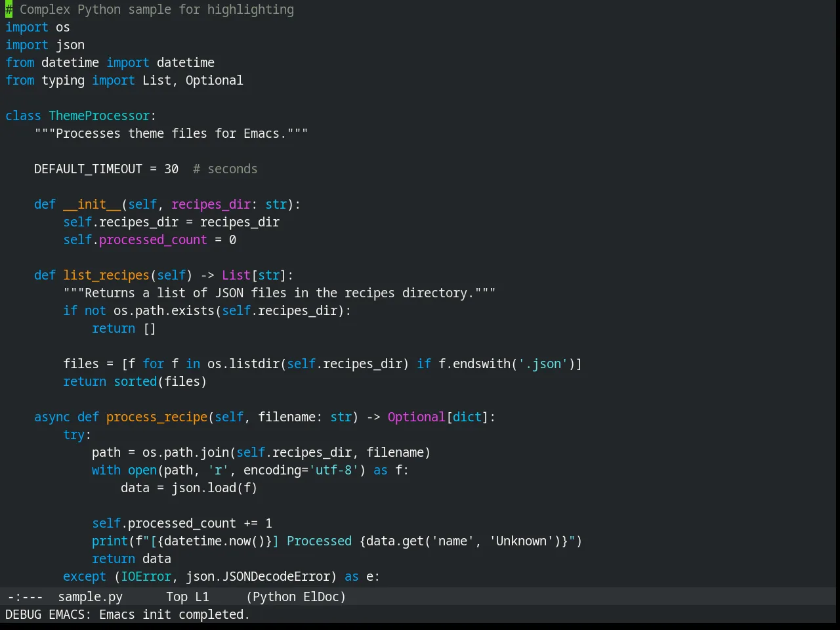Click the list_recipes function name
Image resolution: width=840 pixels, height=630 pixels.
click(x=106, y=275)
